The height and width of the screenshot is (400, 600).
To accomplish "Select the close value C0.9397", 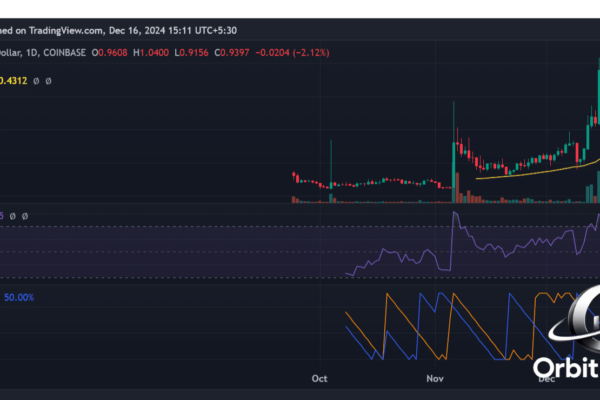I will (232, 53).
